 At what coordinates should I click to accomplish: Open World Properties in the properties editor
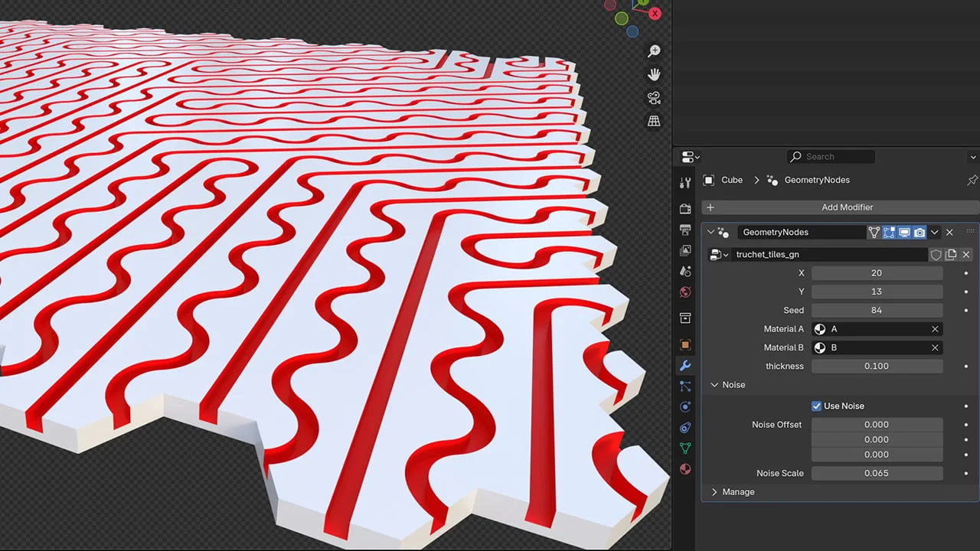[685, 292]
